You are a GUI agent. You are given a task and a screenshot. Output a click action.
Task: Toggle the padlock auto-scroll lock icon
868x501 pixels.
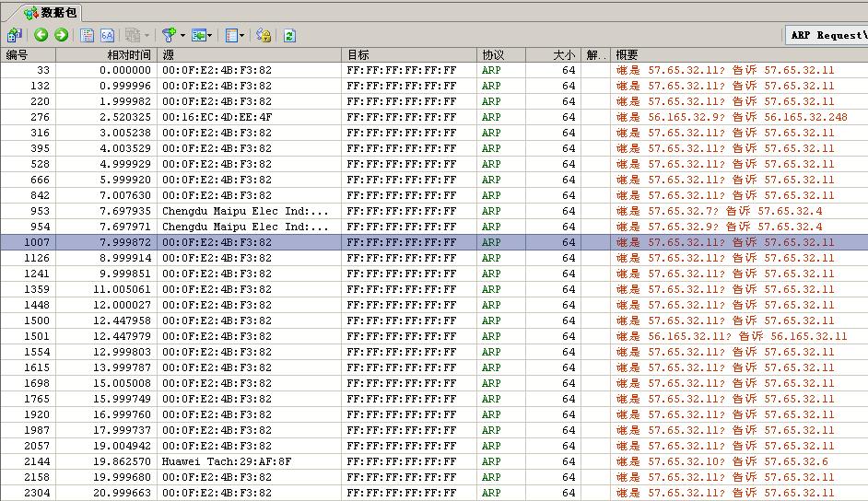pos(264,35)
